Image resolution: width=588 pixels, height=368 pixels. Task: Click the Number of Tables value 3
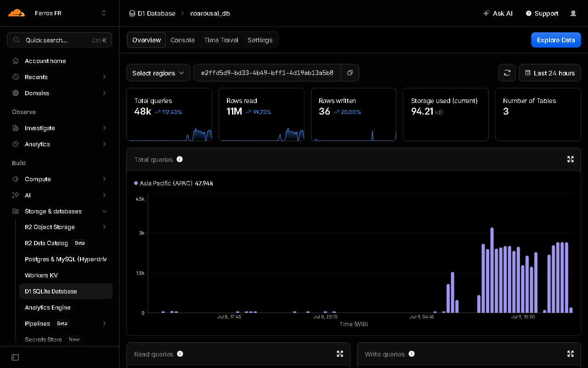[506, 111]
